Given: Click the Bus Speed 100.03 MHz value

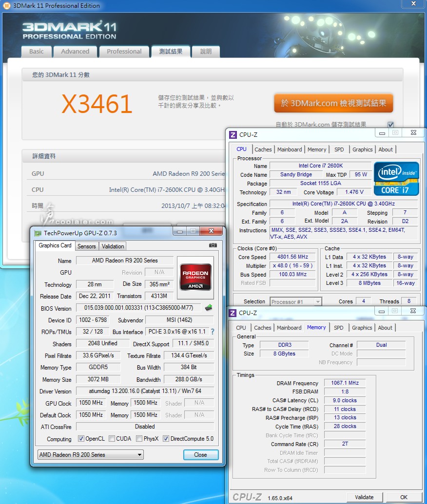Looking at the screenshot, I should 293,274.
